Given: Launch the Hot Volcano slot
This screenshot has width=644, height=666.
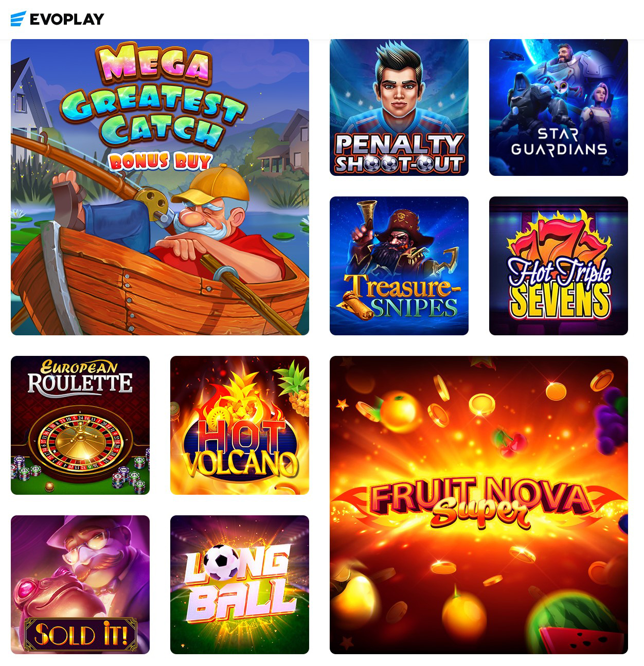Looking at the screenshot, I should (240, 425).
